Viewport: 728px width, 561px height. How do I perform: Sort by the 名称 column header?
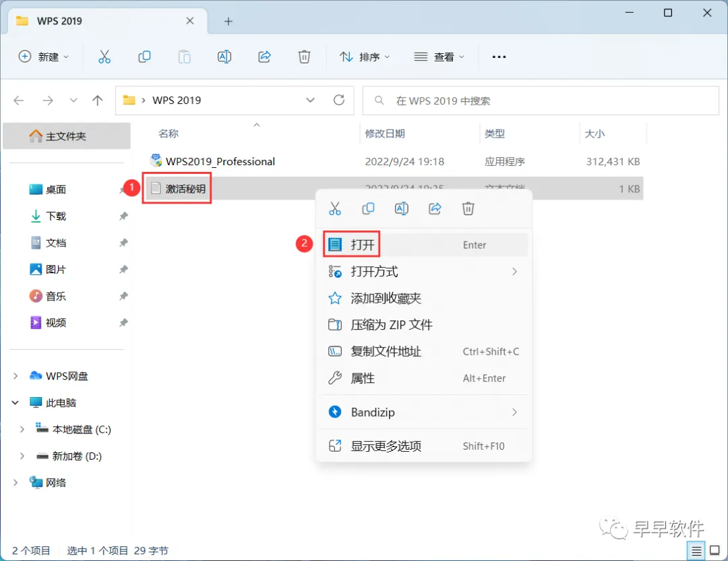[169, 134]
